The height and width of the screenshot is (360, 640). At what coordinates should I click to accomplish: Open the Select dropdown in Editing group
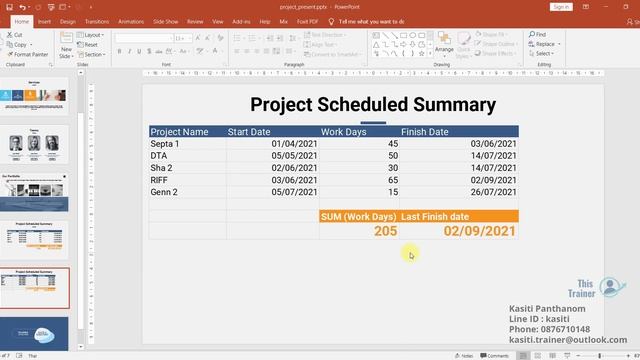coord(541,53)
